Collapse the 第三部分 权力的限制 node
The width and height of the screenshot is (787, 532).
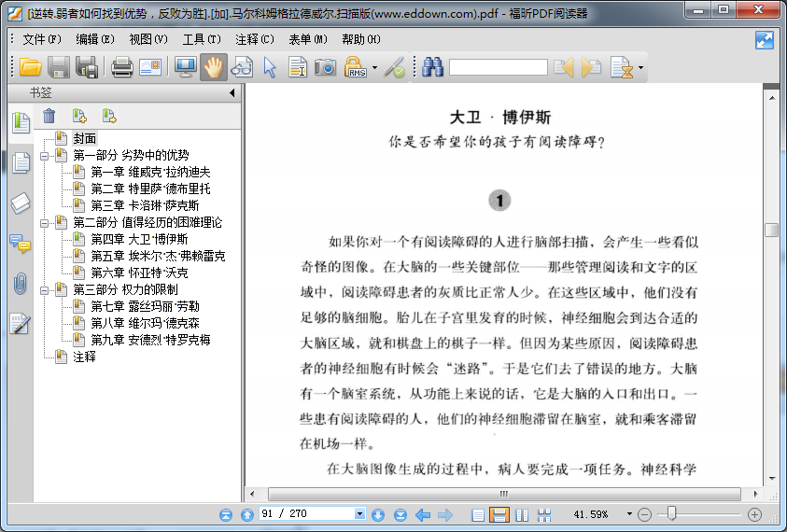coord(44,290)
